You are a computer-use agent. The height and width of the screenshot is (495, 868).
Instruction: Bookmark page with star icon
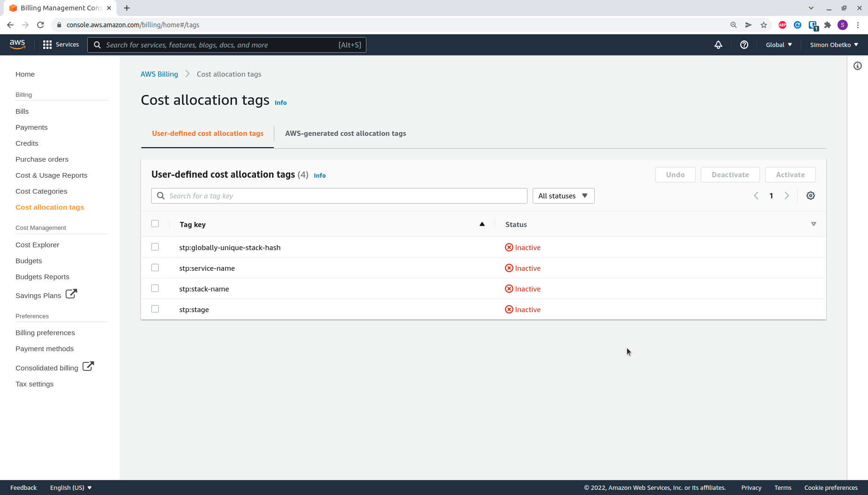(x=764, y=25)
